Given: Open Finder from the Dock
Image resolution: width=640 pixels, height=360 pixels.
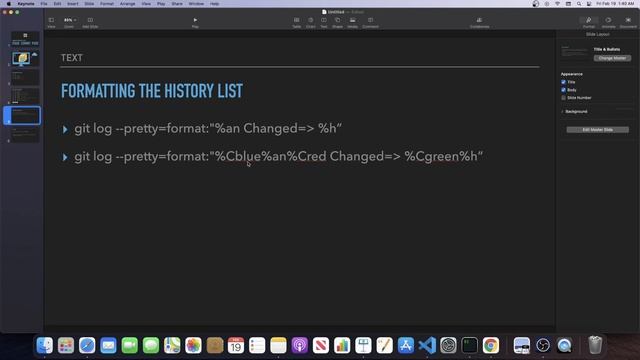Looking at the screenshot, I should [44, 345].
